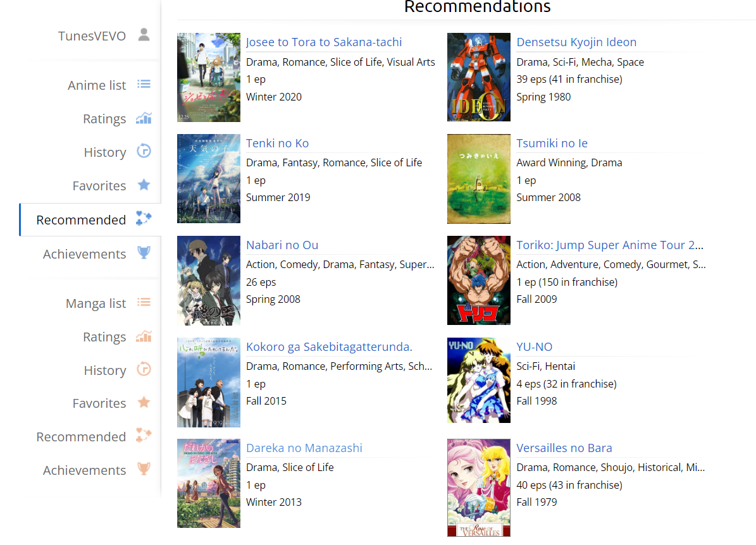Click the blue anime Achievements trophy icon
Image resolution: width=756 pixels, height=545 pixels.
(x=144, y=254)
